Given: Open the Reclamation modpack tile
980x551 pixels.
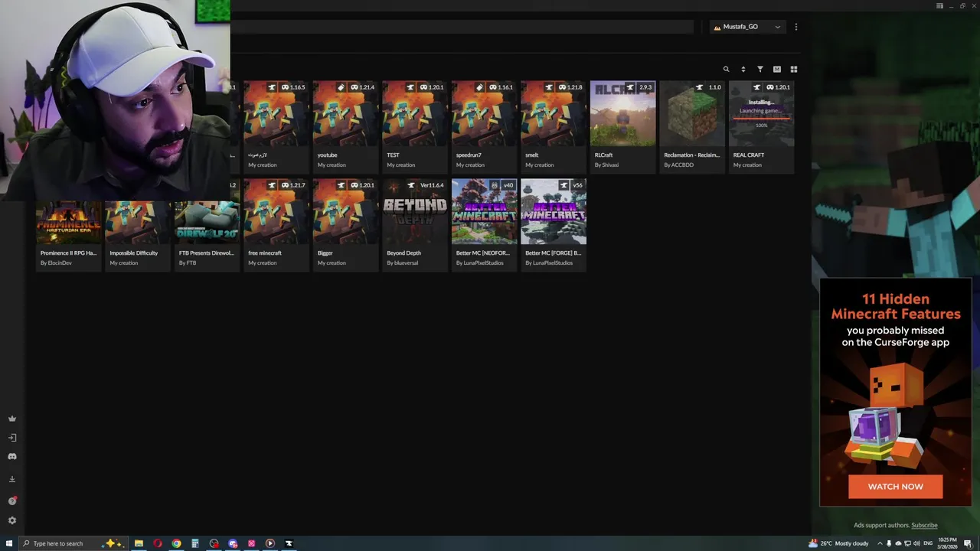Looking at the screenshot, I should [x=692, y=127].
